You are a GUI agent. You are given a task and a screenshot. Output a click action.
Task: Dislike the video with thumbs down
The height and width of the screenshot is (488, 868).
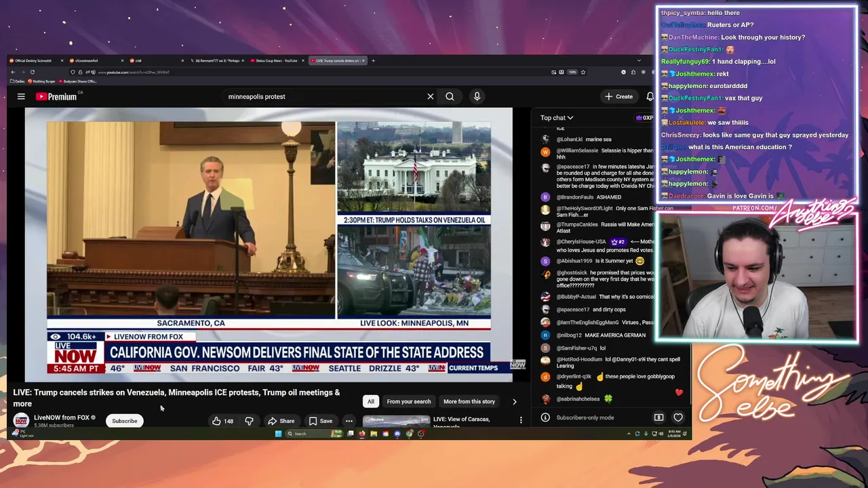coord(249,421)
